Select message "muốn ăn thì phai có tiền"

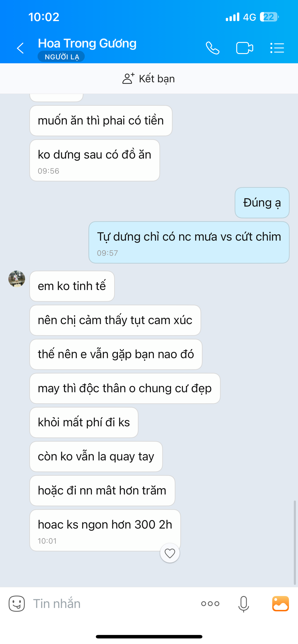tap(101, 121)
